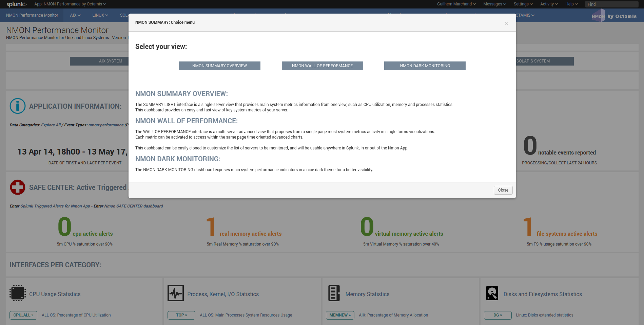The width and height of the screenshot is (644, 325).
Task: Open the MEMNEW memory allocation dashboard
Action: coord(340,315)
